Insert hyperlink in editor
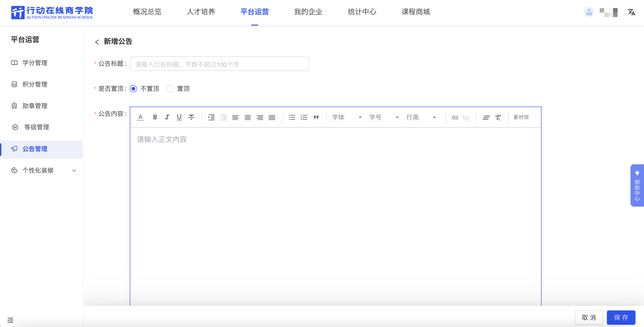The width and height of the screenshot is (644, 327). (x=455, y=118)
